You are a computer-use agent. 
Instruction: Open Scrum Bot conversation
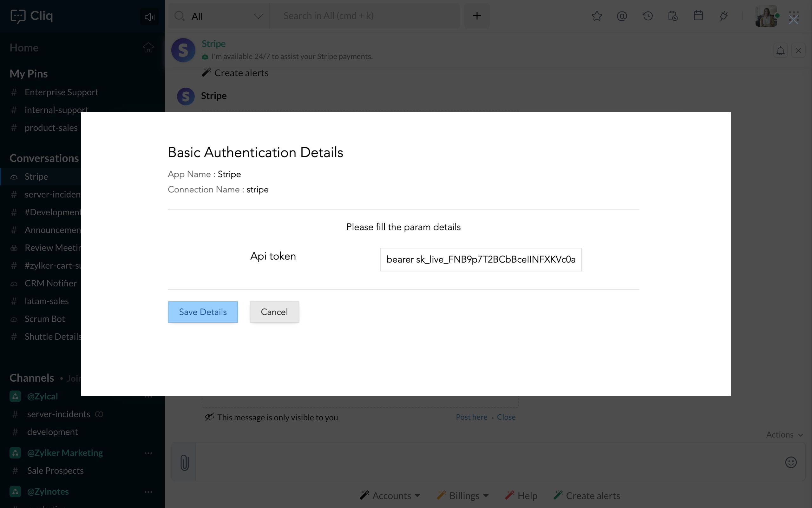(x=45, y=319)
